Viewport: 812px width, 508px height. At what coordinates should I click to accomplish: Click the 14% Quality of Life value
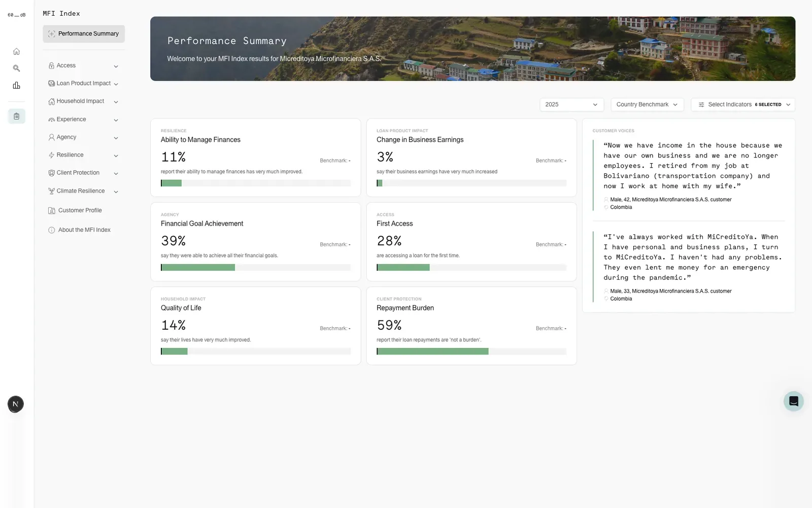[x=173, y=325]
